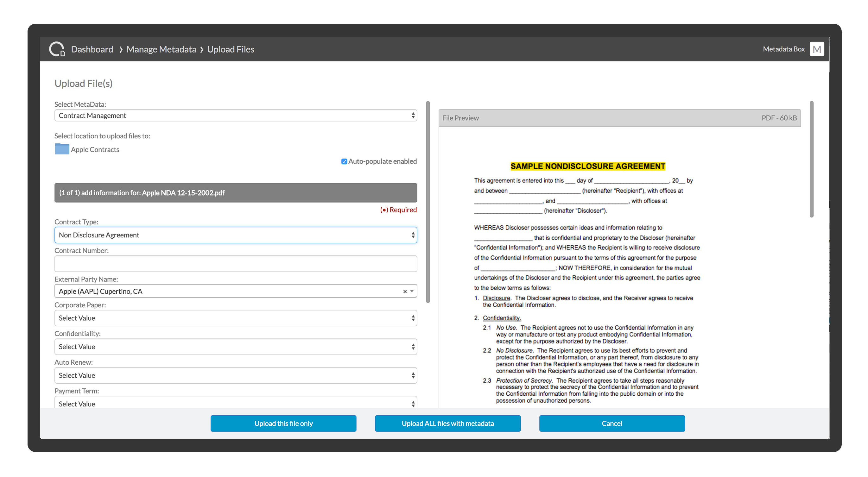Image resolution: width=868 pixels, height=477 pixels.
Task: Click Upload this file only button
Action: pos(283,424)
